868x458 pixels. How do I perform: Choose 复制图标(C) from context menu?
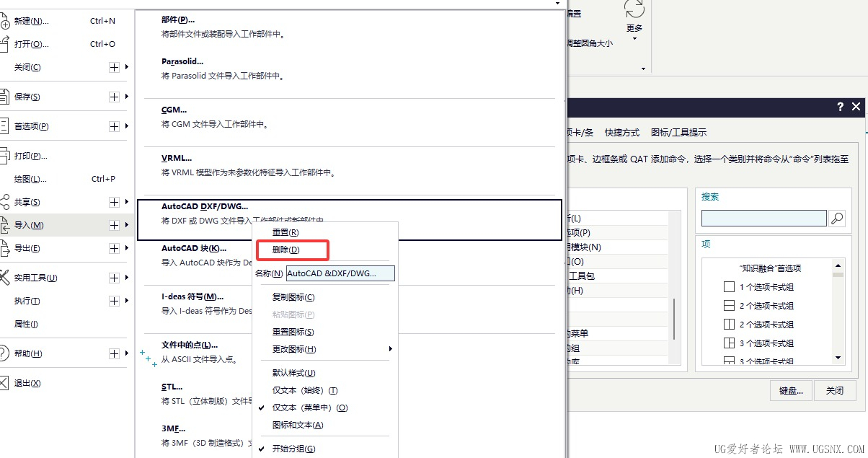[293, 297]
